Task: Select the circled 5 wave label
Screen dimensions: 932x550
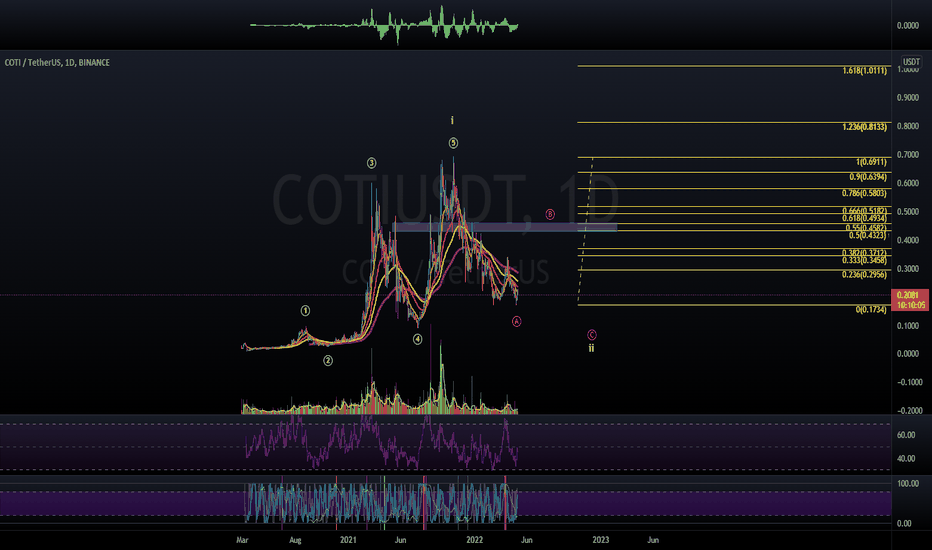Action: 454,143
